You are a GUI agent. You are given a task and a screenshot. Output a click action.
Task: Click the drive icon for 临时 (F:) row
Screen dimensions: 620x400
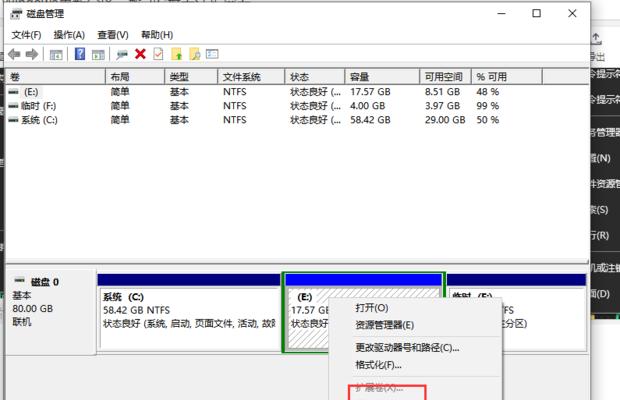13,106
